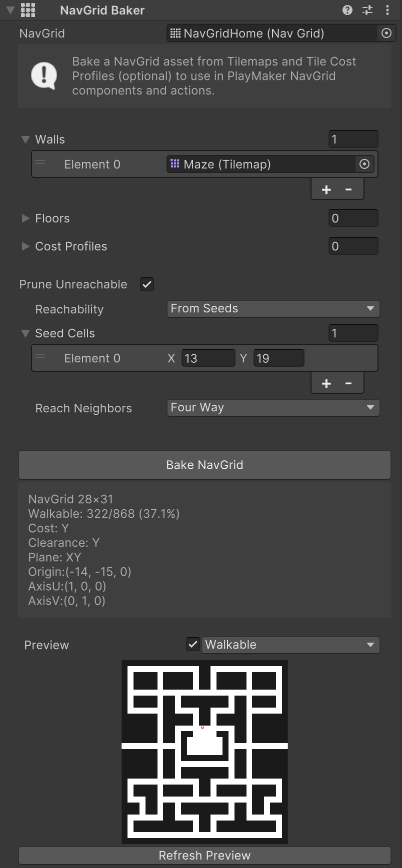Click the 'NavGrid 28×31' info text
Image resolution: width=402 pixels, height=868 pixels.
[70, 499]
